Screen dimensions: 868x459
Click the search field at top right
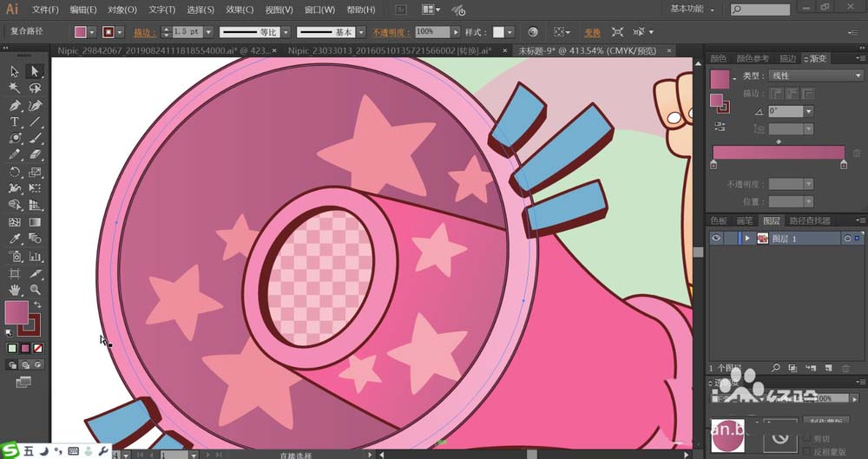point(760,10)
